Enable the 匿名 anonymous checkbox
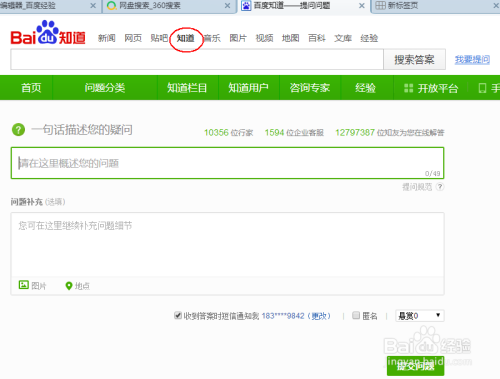Screen dimensions: 500x379 pos(356,315)
